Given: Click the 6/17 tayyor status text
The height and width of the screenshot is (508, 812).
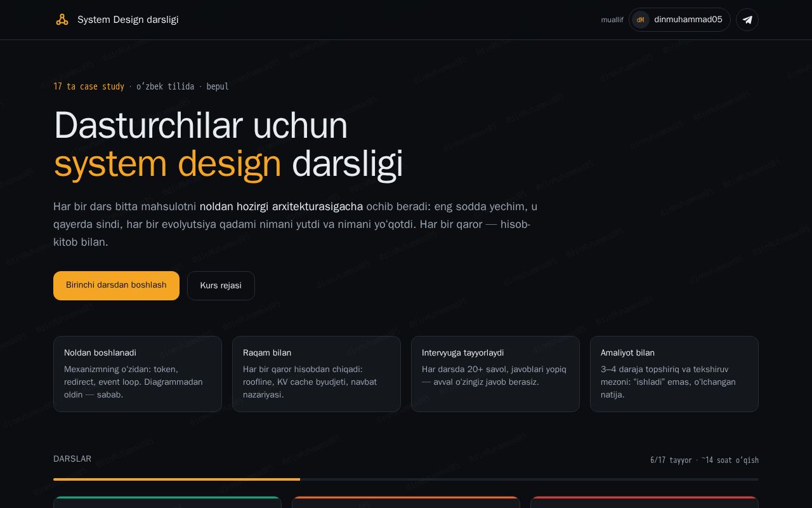Looking at the screenshot, I should tap(671, 460).
